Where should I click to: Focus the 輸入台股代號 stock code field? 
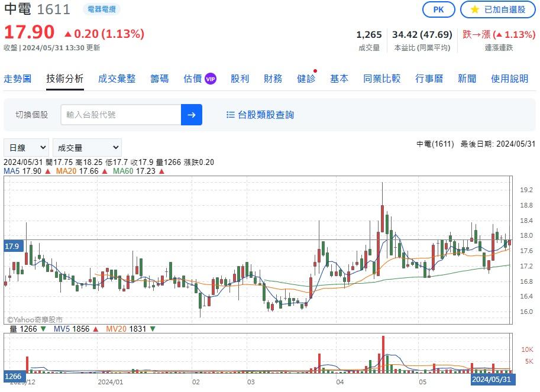coord(121,115)
